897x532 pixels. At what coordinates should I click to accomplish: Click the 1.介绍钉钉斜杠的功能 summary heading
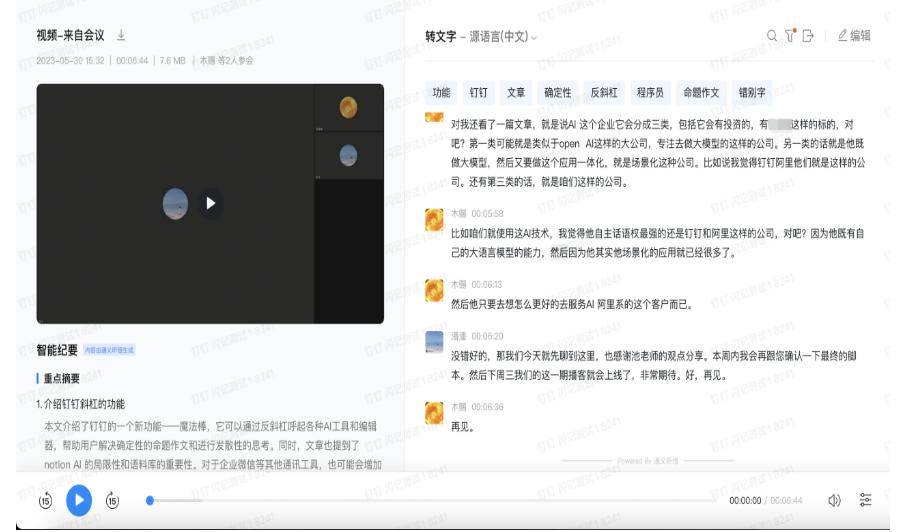[81, 404]
